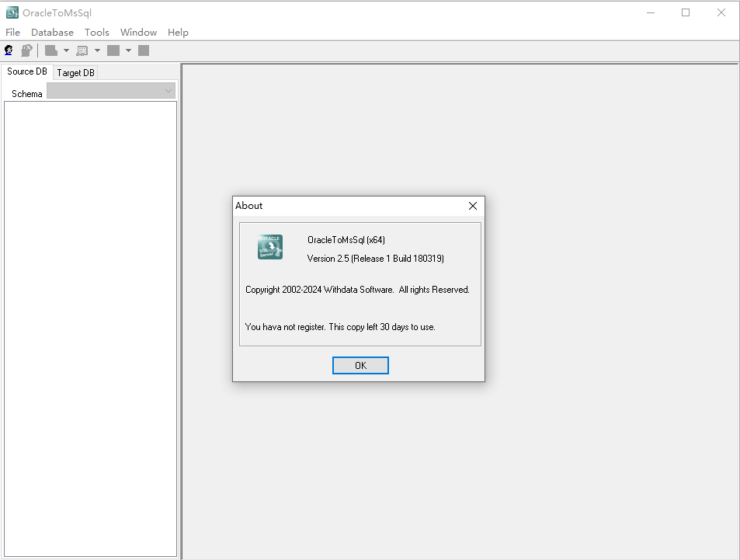
Task: Click the OracleToMsSql application icon in title bar
Action: (12, 12)
